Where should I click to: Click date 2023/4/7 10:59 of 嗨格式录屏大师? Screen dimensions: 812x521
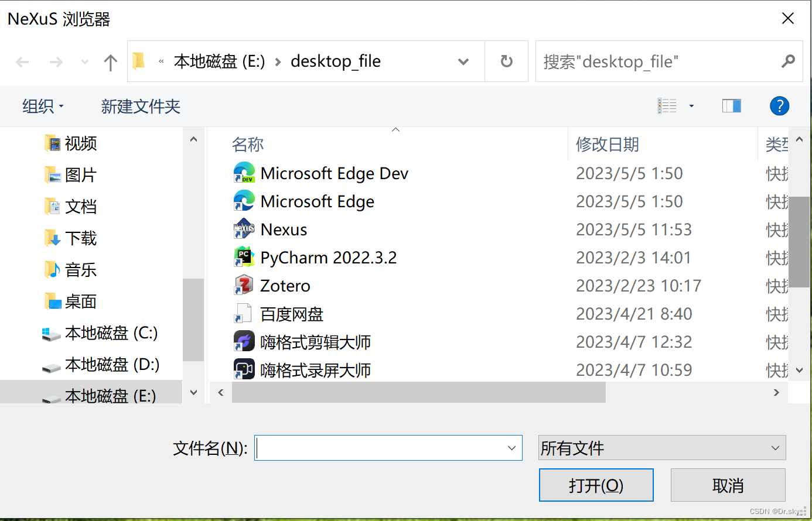pos(634,370)
